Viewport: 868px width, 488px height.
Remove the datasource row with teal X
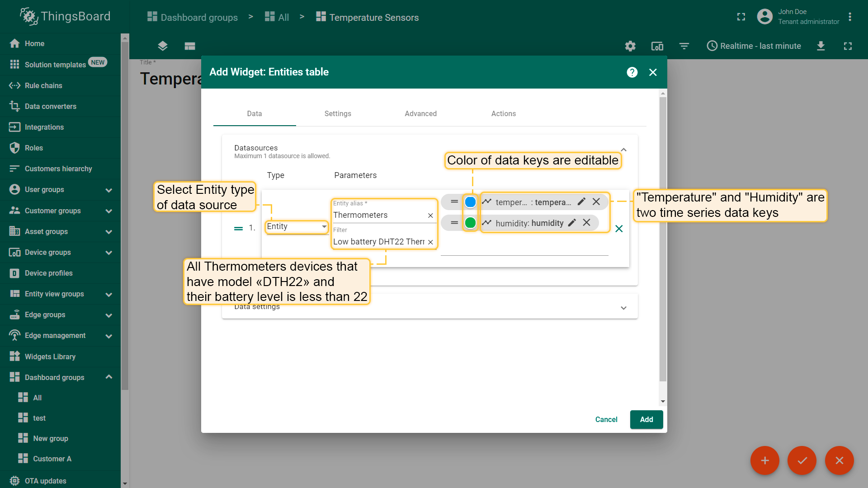(619, 229)
